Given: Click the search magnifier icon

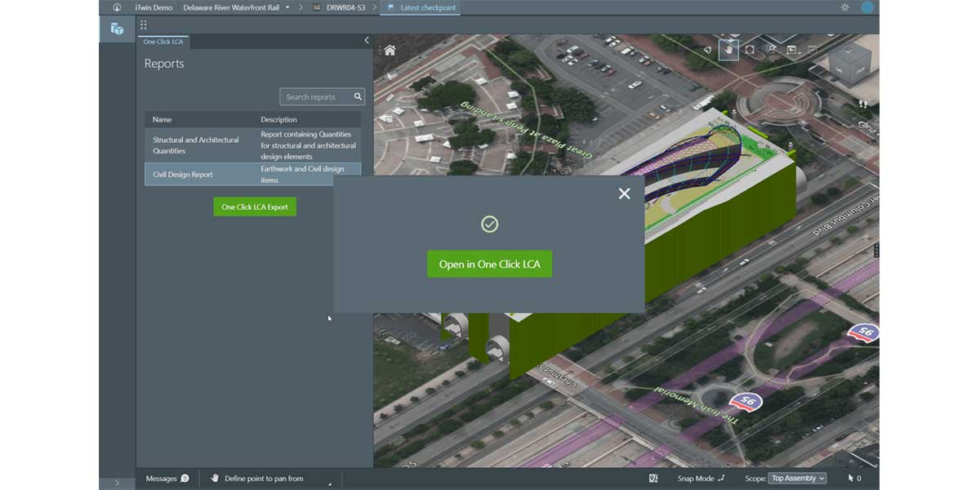Looking at the screenshot, I should click(x=358, y=97).
